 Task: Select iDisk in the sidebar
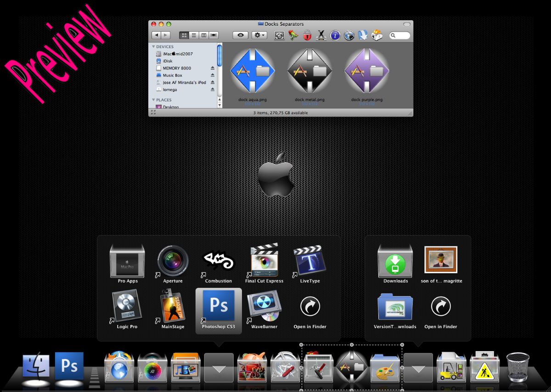coord(164,61)
